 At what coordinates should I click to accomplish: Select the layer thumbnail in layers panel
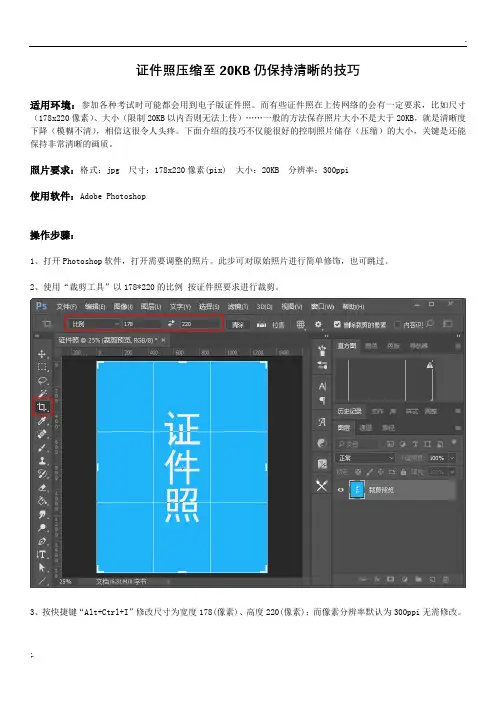(357, 490)
